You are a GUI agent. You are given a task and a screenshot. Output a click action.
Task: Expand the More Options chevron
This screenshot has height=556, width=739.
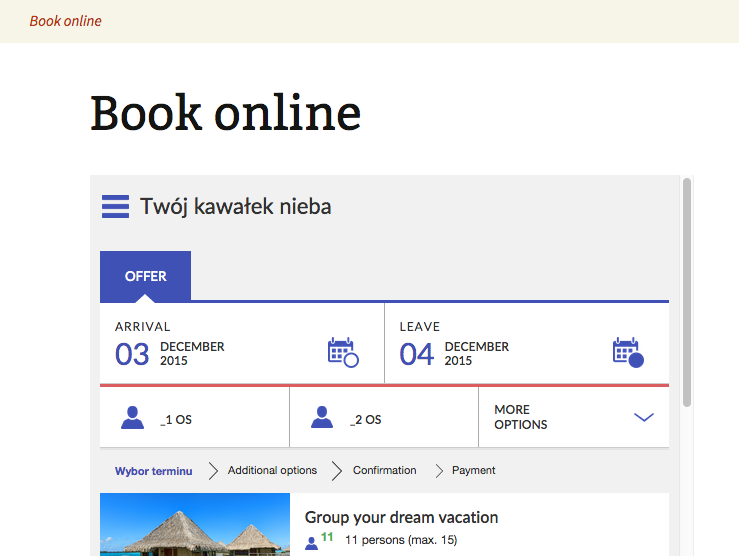[x=644, y=417]
